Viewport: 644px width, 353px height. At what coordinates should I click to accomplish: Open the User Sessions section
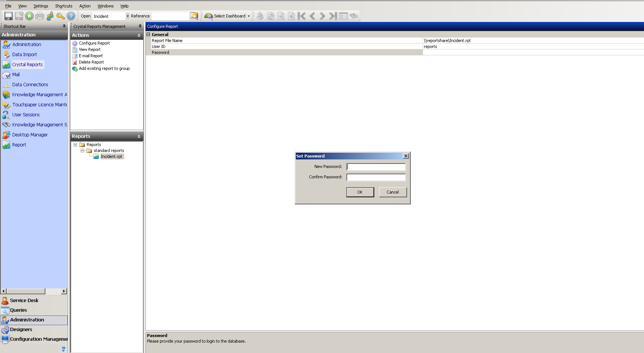coord(26,114)
